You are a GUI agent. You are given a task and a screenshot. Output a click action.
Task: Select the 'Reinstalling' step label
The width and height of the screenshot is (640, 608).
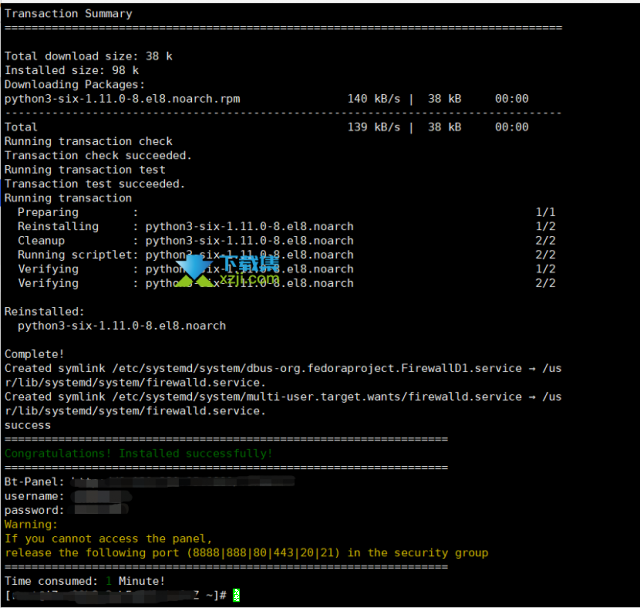[x=58, y=226]
